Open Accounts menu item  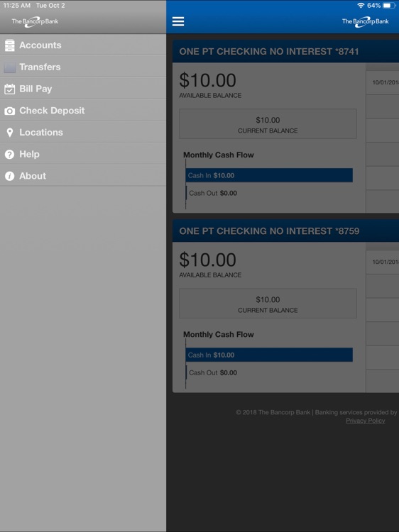[83, 45]
